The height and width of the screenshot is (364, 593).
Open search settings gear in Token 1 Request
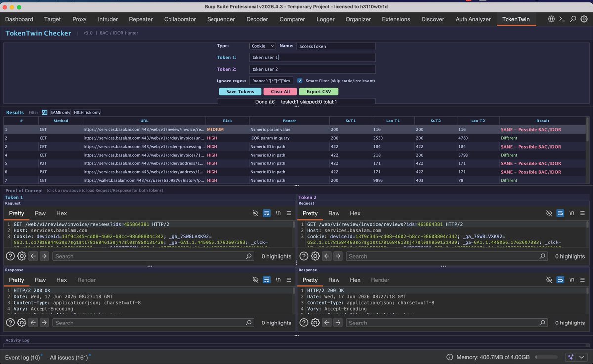coord(22,256)
